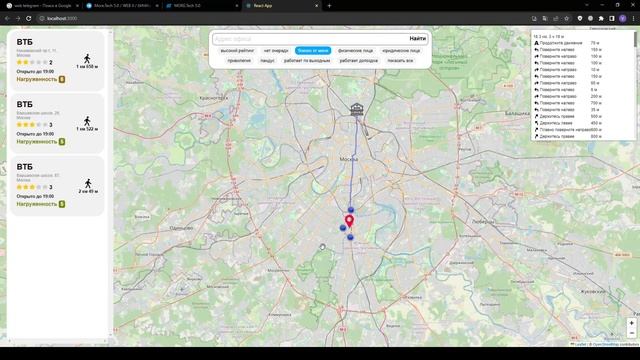640x360 pixels.
Task: Open the browser profile avatar
Action: [622, 18]
